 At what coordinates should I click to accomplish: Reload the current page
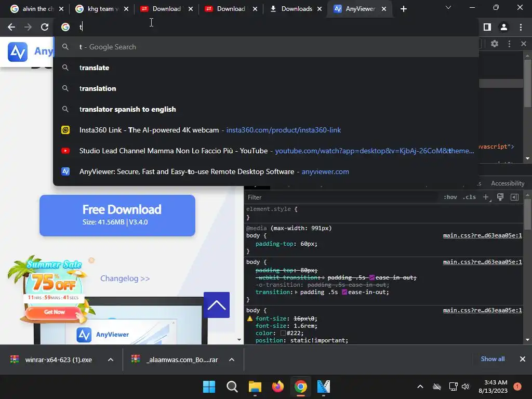[45, 27]
